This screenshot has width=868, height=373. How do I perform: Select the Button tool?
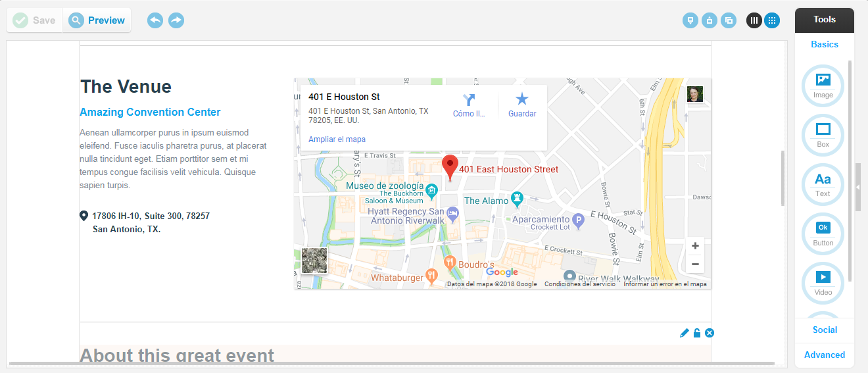823,233
